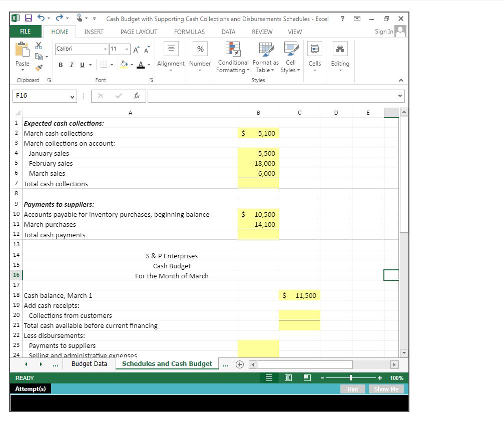Switch to Page Layout view
Viewport: 504px width, 425px height.
click(288, 378)
